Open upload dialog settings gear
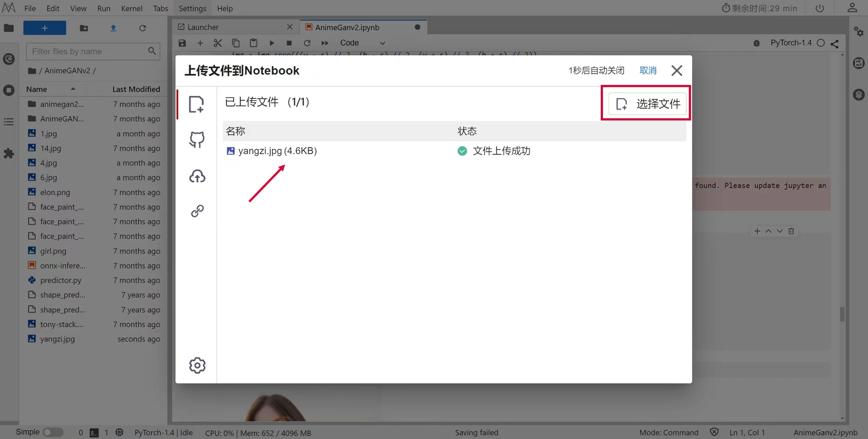Viewport: 868px width, 439px height. [x=197, y=365]
